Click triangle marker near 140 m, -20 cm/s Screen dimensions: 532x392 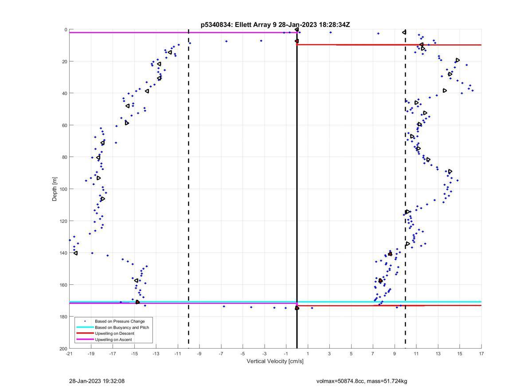coord(75,253)
